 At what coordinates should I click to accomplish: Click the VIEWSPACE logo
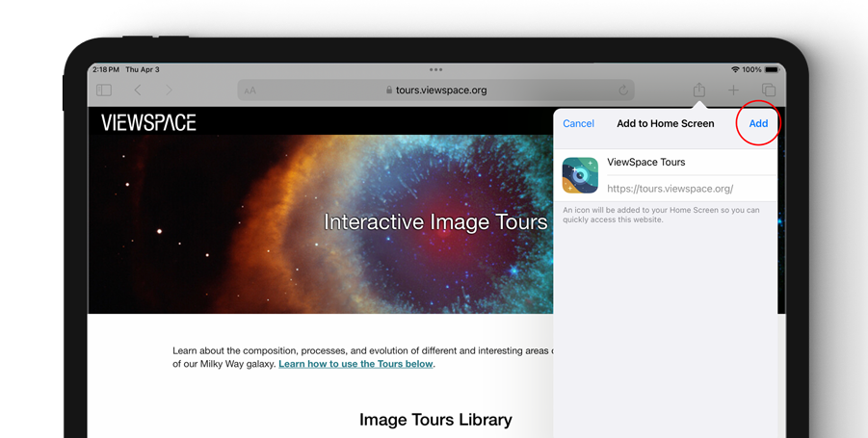(x=148, y=122)
